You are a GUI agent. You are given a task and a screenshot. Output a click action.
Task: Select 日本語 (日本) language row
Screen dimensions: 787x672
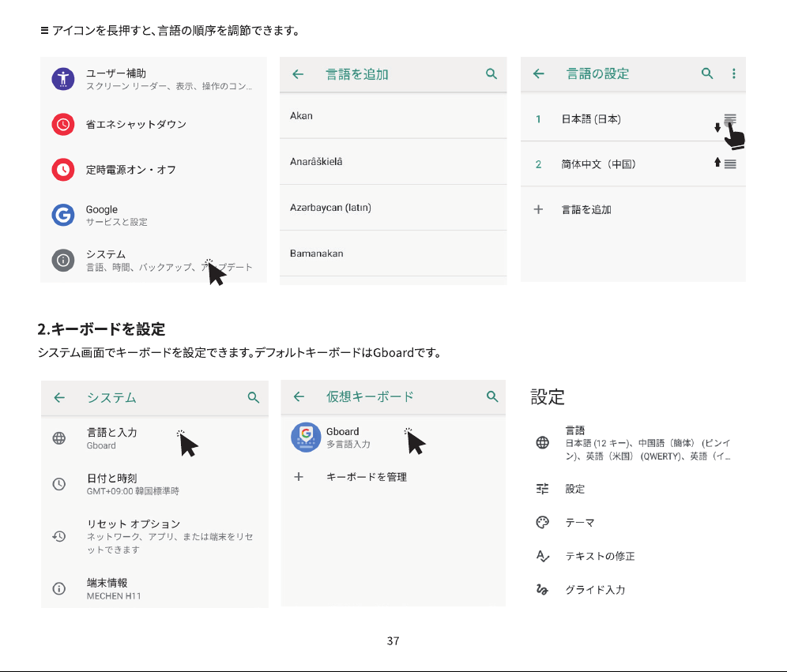[x=633, y=119]
